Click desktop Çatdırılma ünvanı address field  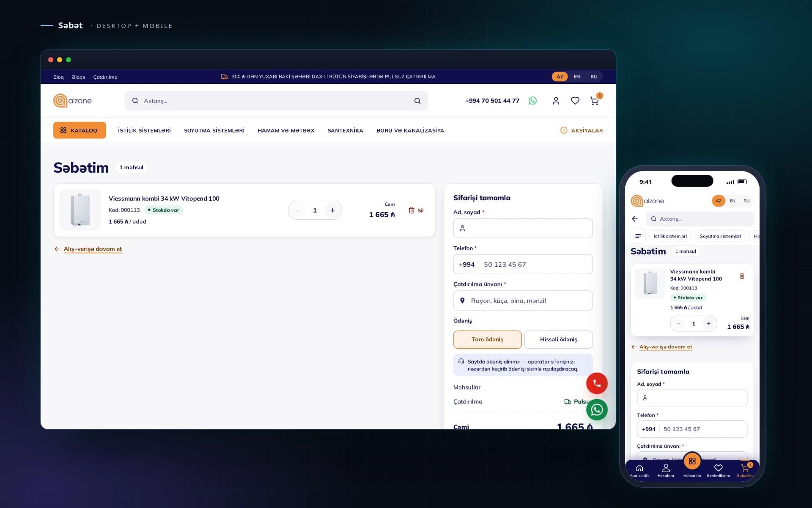pyautogui.click(x=523, y=301)
